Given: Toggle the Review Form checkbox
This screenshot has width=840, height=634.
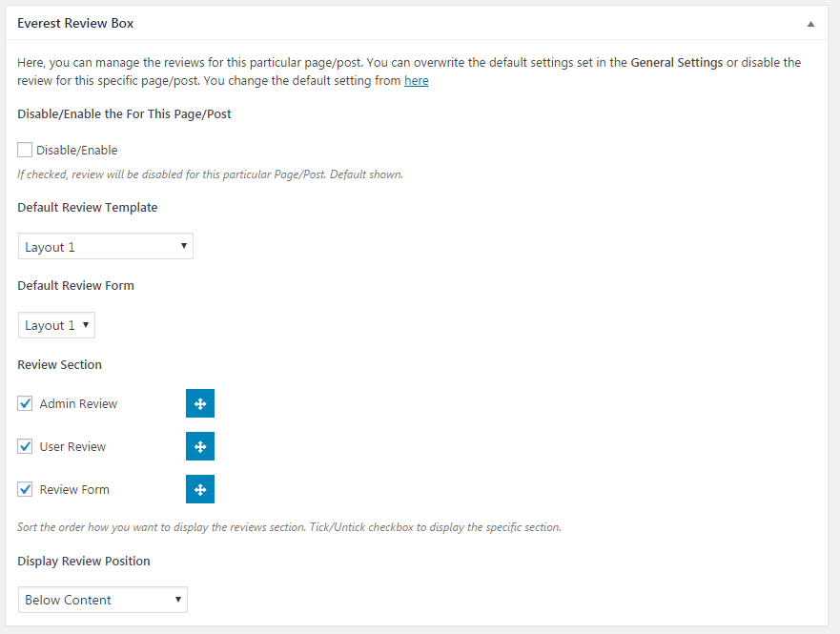Looking at the screenshot, I should point(25,489).
